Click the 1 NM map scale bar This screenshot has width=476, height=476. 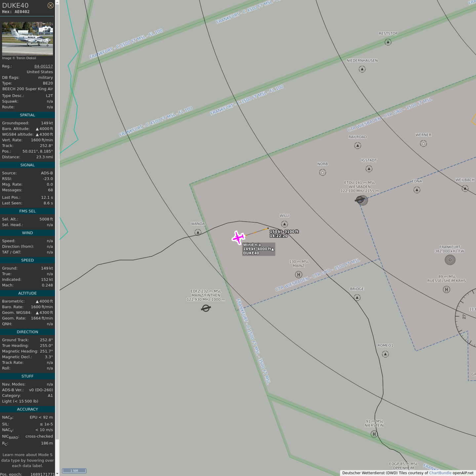coord(74,471)
